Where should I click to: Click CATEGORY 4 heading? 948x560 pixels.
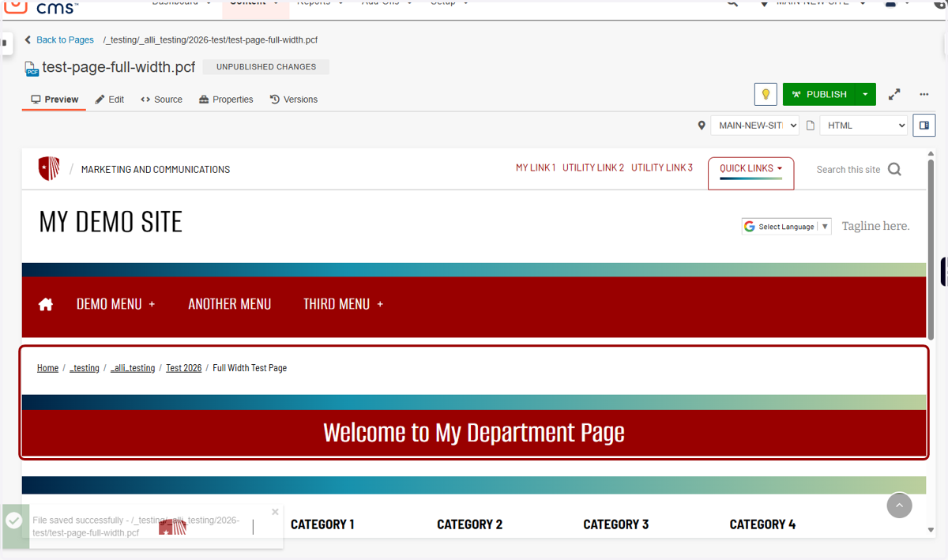762,524
